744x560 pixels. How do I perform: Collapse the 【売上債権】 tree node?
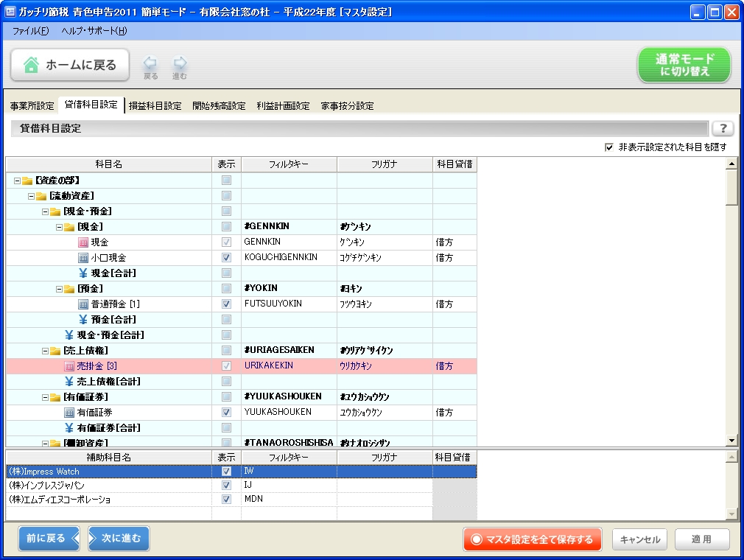pos(43,350)
